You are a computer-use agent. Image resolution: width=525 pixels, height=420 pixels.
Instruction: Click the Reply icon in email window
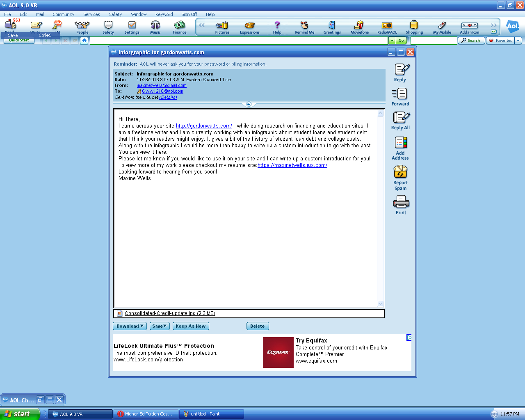[400, 73]
